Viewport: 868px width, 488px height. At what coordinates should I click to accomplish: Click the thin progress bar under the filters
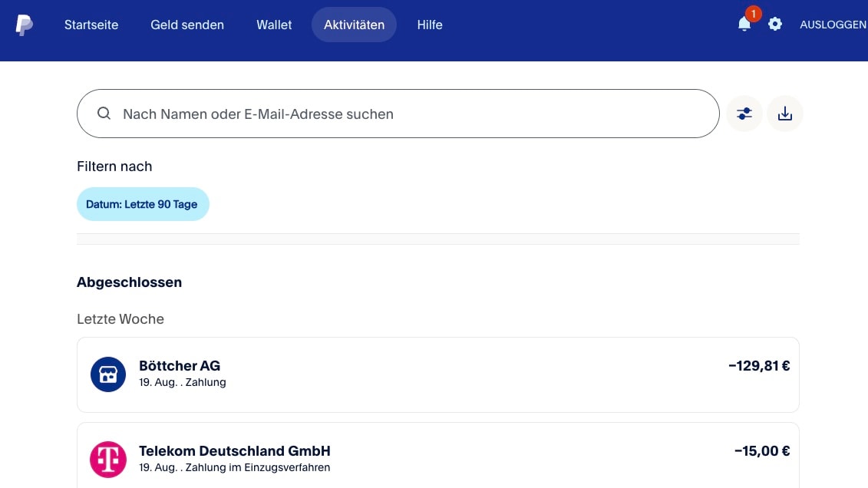[x=438, y=239]
